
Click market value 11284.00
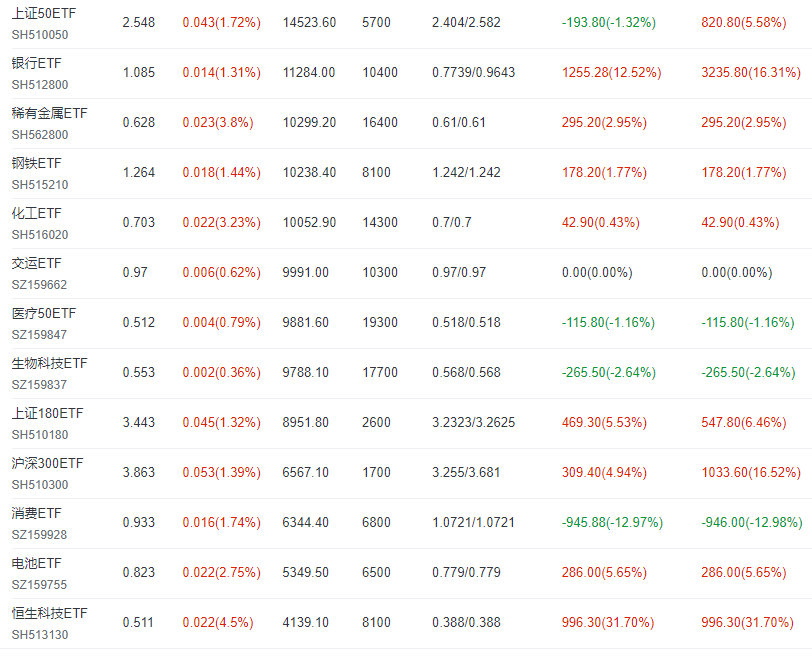[x=309, y=72]
